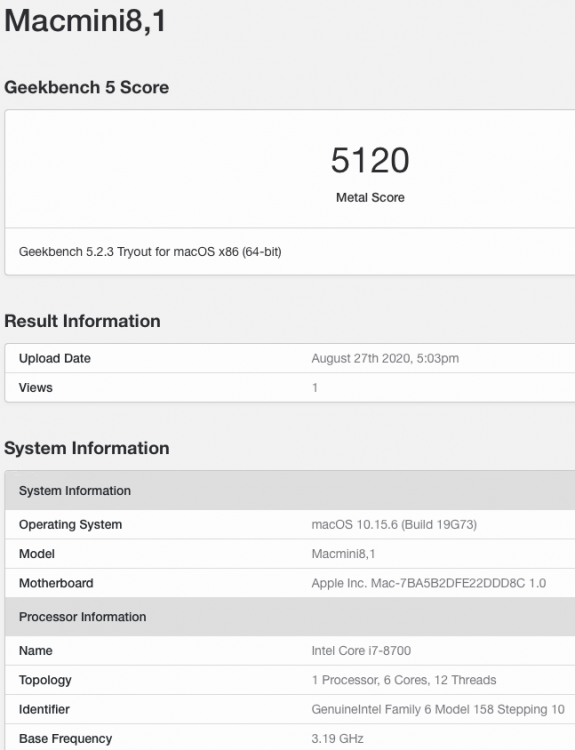Select the Intel Core i7-8700 value
The width and height of the screenshot is (575, 750).
pyautogui.click(x=361, y=651)
